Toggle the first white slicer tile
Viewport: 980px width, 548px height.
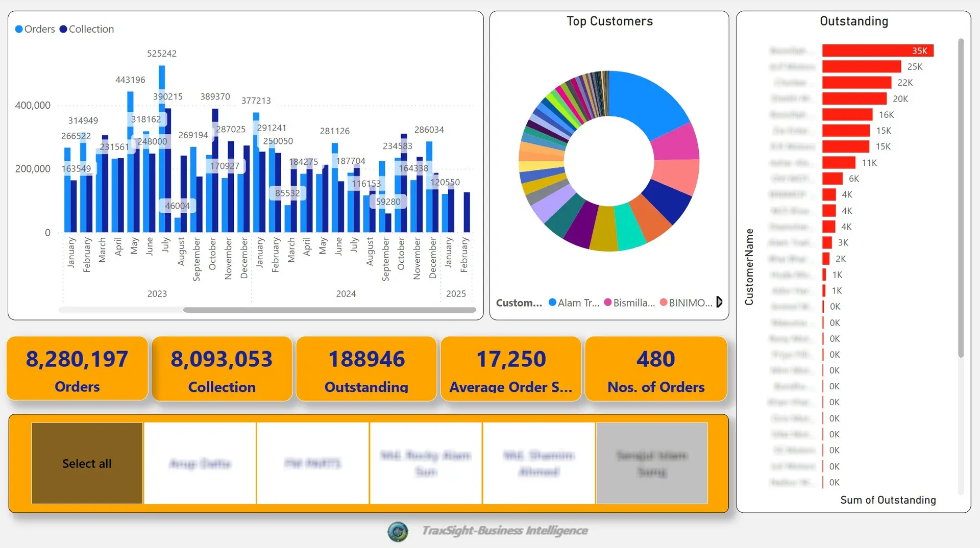[200, 463]
